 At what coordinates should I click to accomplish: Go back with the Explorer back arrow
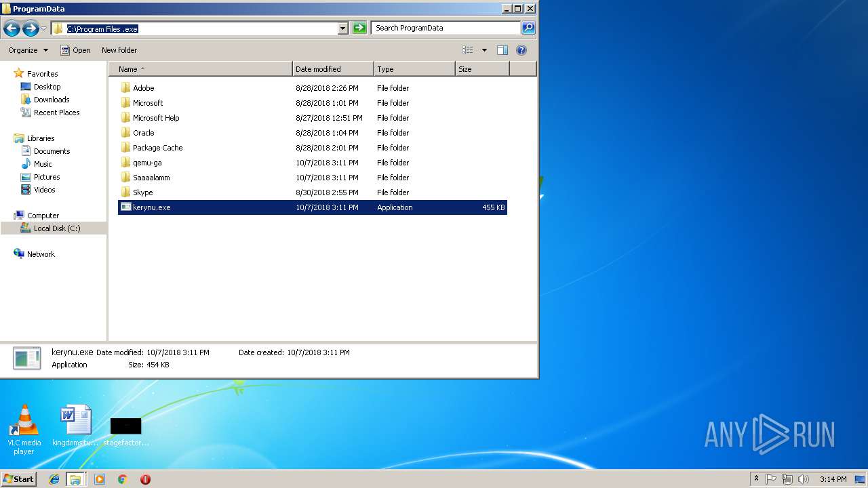coord(12,28)
